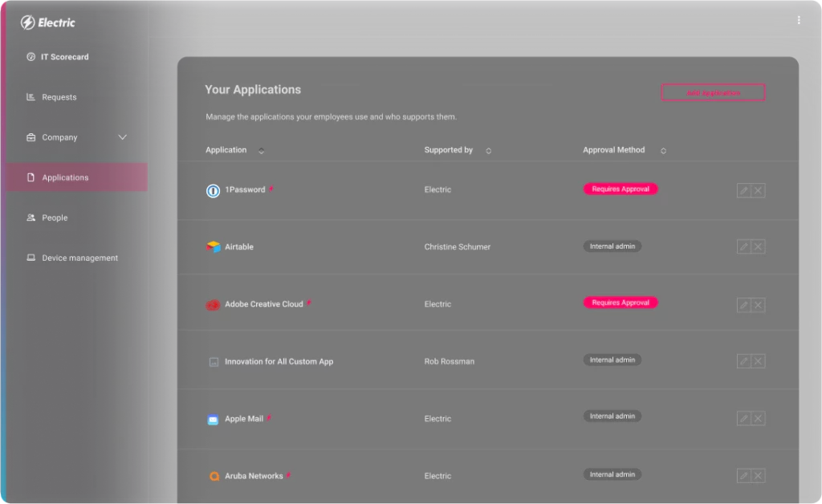Sort by the Application column arrow
Screen dimensions: 822x504
coord(261,152)
